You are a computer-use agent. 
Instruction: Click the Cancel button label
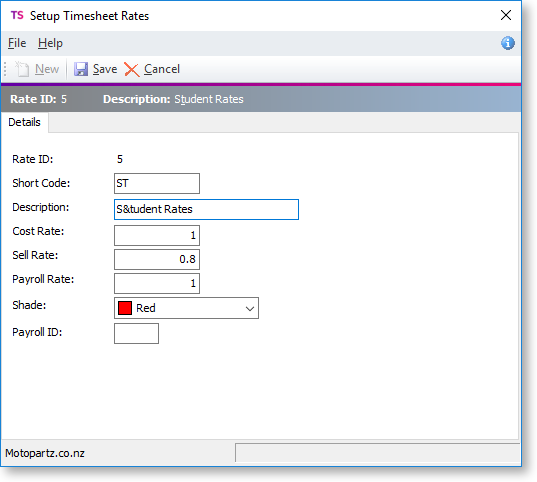pyautogui.click(x=162, y=69)
